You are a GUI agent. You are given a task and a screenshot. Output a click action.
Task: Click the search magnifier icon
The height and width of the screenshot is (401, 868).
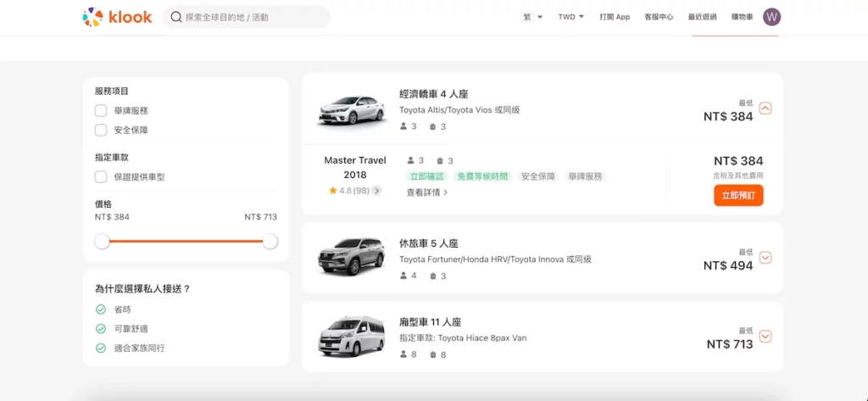pos(176,17)
